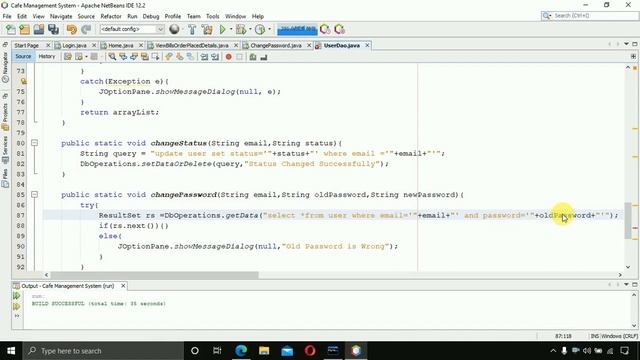Toggle the red macro recording icon
This screenshot has height=360, width=640.
click(229, 57)
